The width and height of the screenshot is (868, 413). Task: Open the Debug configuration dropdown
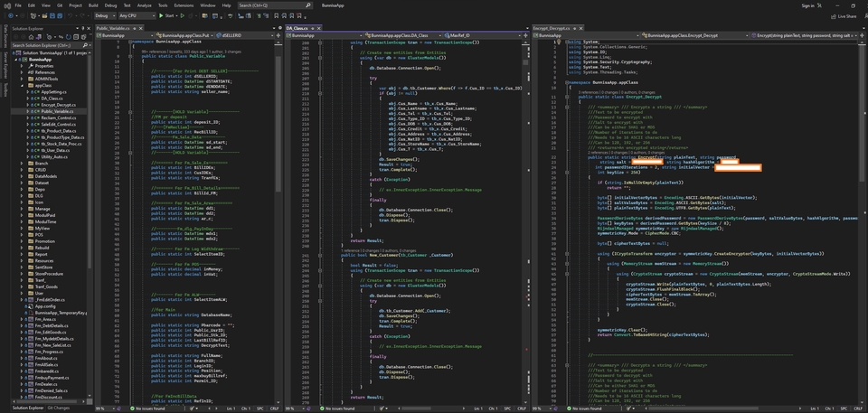[x=106, y=15]
